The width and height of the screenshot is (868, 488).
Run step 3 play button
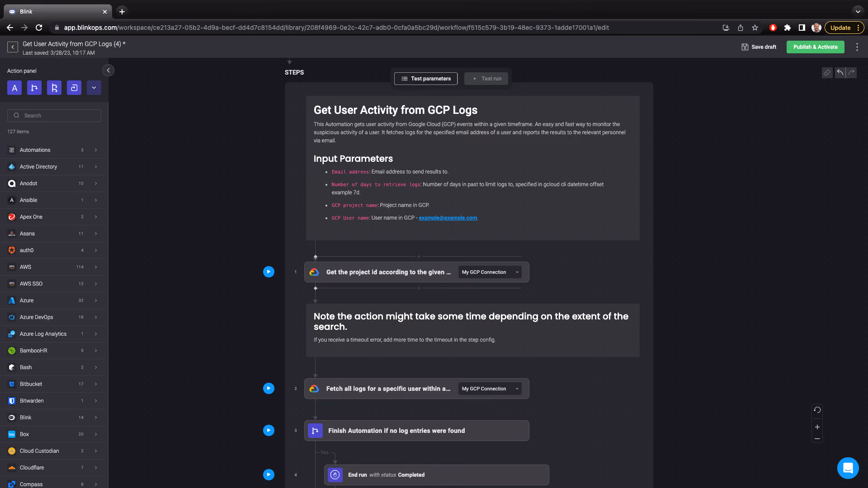pos(269,431)
